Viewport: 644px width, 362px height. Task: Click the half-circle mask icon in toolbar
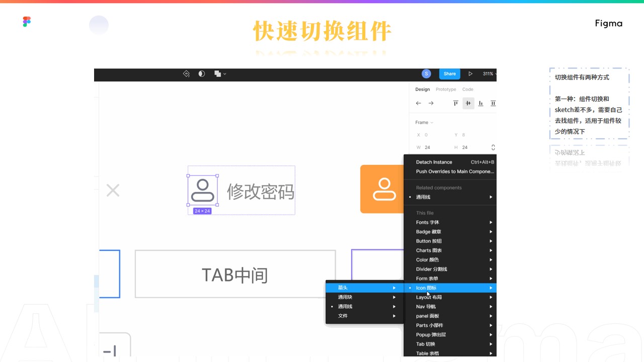point(202,74)
